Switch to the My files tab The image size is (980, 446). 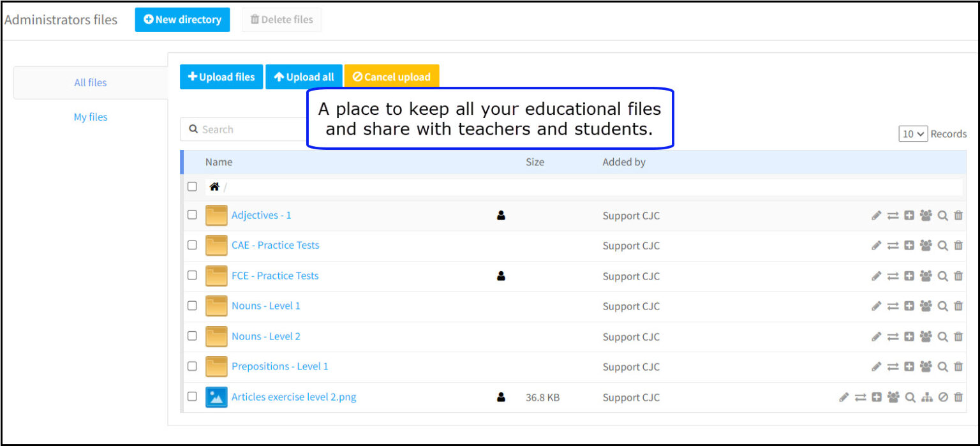[x=90, y=117]
